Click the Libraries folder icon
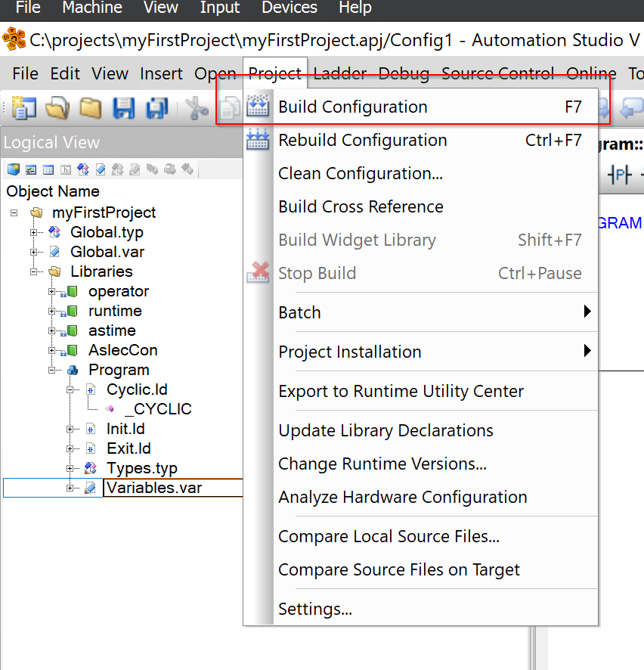This screenshot has height=670, width=644. (54, 271)
